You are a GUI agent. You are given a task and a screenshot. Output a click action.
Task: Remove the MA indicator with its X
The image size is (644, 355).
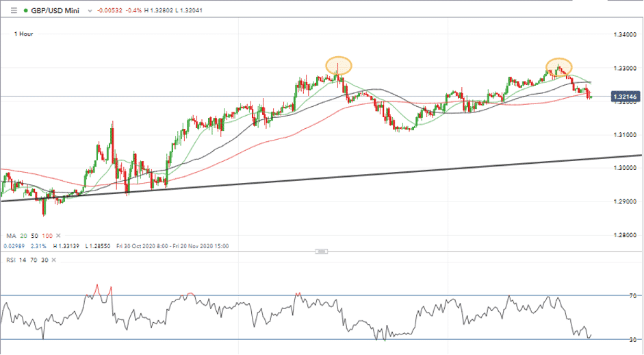(58, 236)
